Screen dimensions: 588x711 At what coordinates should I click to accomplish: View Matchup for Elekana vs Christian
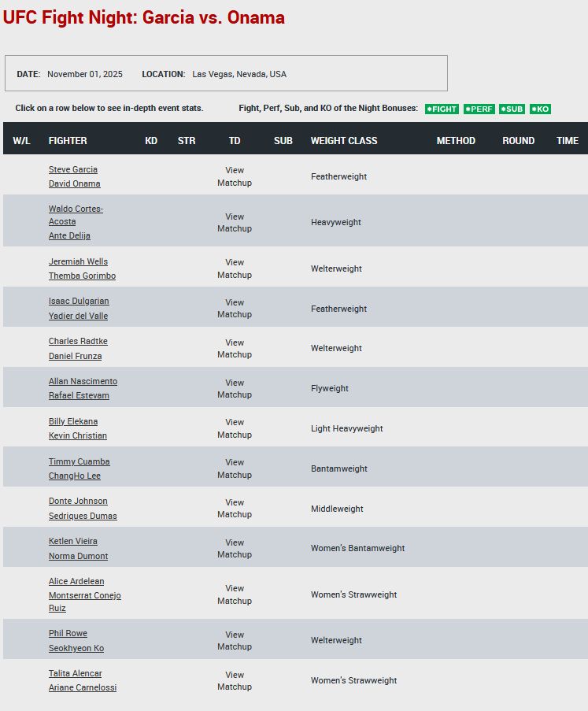(235, 428)
